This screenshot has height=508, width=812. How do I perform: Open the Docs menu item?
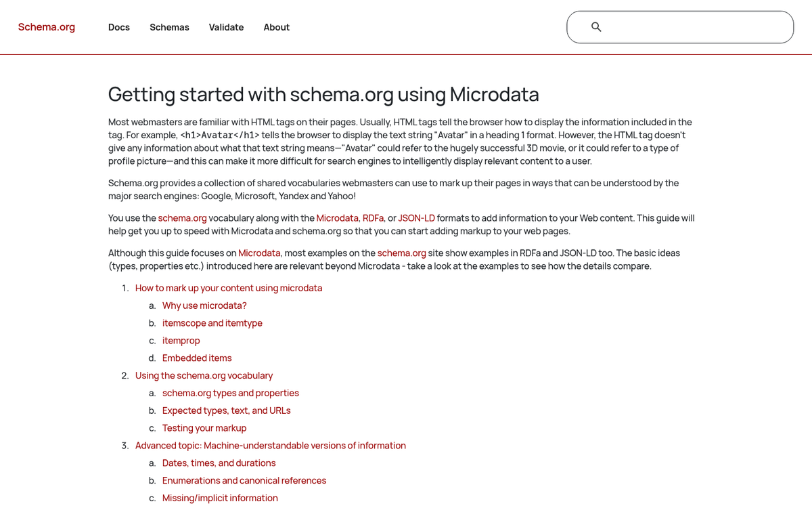click(x=119, y=27)
